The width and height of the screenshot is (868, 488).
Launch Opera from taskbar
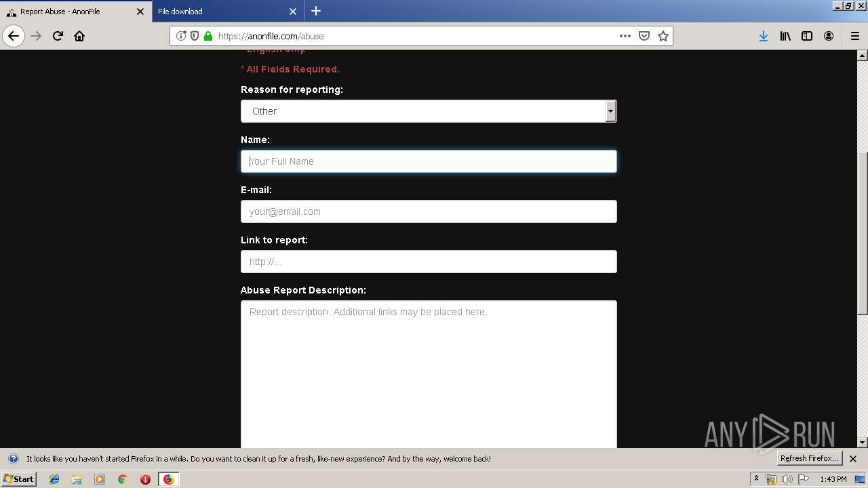pyautogui.click(x=145, y=479)
